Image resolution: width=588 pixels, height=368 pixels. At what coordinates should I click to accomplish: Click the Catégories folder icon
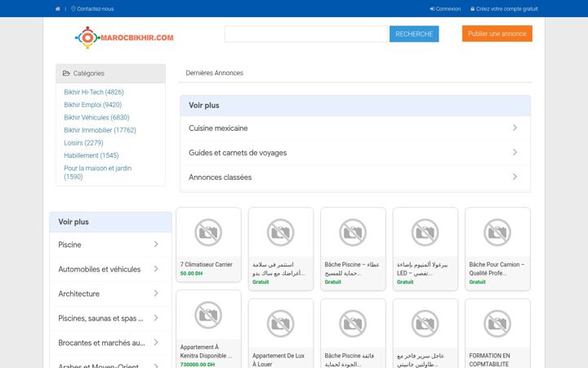click(66, 74)
